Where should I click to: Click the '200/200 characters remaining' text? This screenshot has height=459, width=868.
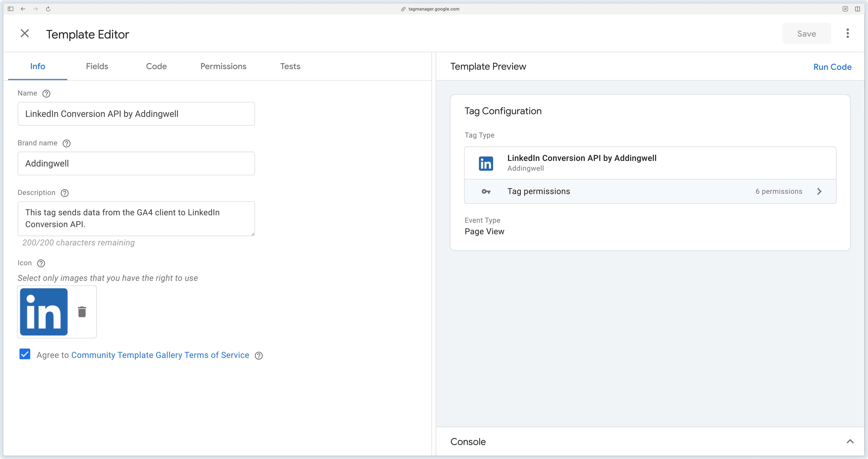tap(78, 243)
